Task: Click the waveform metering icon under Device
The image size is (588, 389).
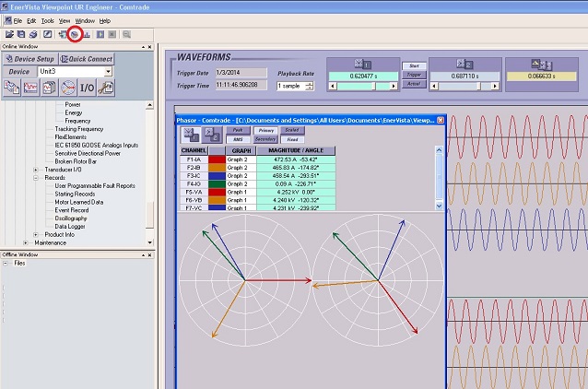Action: tap(30, 88)
